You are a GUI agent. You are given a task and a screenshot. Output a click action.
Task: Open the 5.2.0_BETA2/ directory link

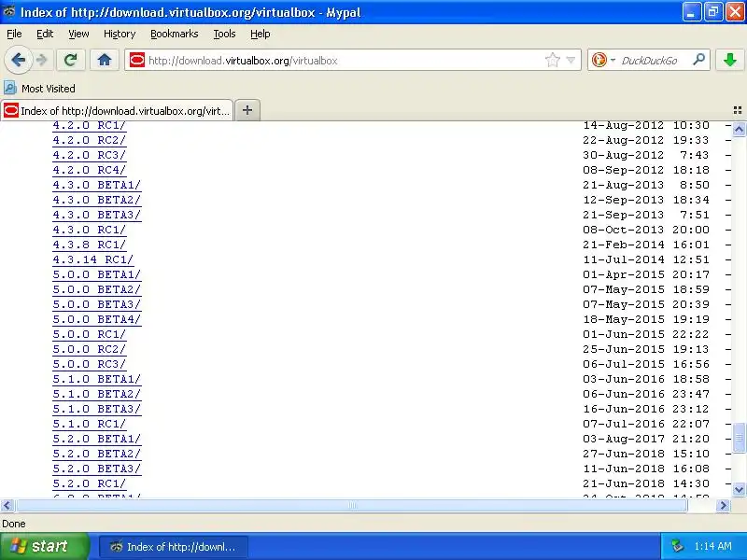[97, 454]
